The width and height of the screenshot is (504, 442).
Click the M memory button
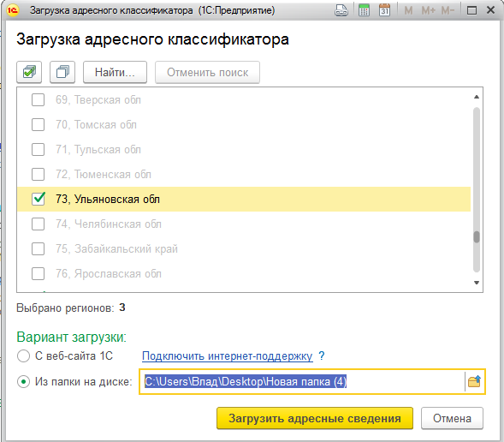408,10
